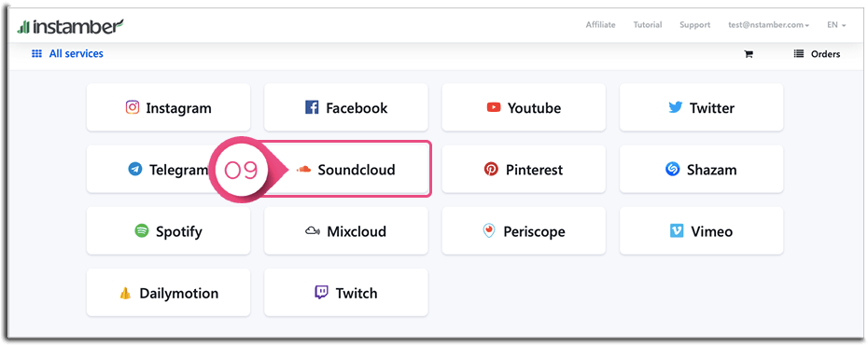This screenshot has width=868, height=345.
Task: Open the Support link
Action: coord(694,25)
